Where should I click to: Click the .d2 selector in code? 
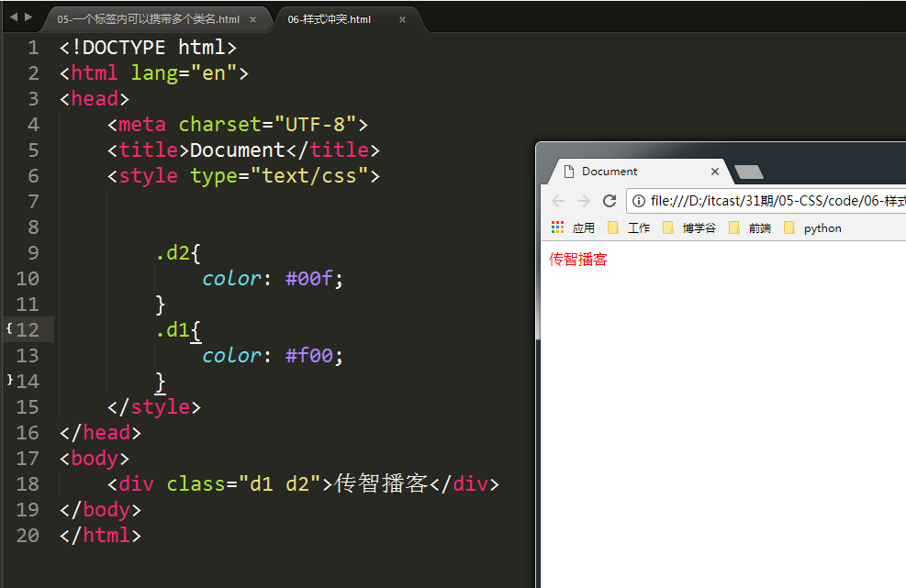click(x=173, y=253)
